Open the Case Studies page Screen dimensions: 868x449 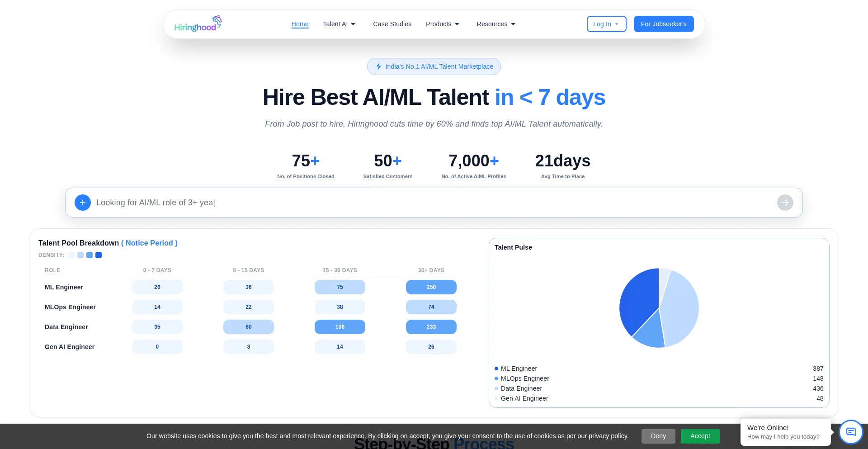(x=392, y=24)
